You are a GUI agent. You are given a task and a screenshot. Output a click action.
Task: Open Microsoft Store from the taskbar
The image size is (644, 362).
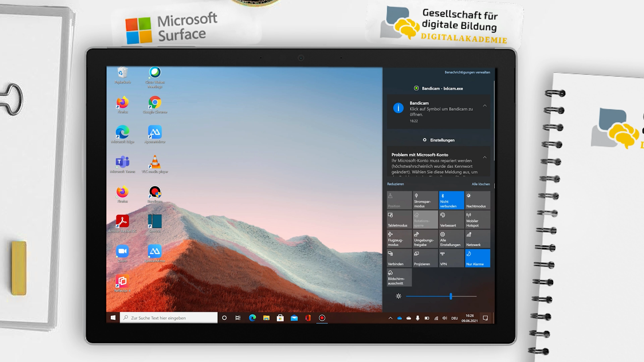(x=280, y=318)
